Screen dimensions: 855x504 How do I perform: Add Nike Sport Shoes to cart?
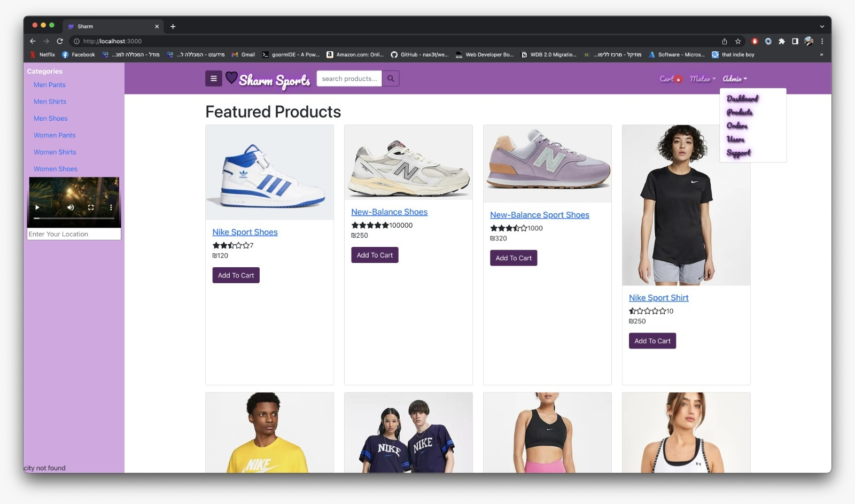coord(236,275)
